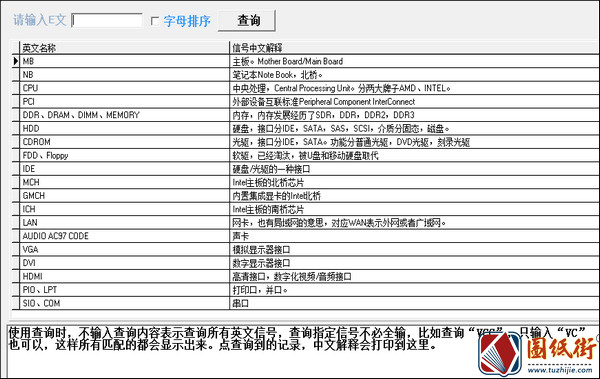
Task: Select the MCH row name cell
Action: pyautogui.click(x=124, y=182)
